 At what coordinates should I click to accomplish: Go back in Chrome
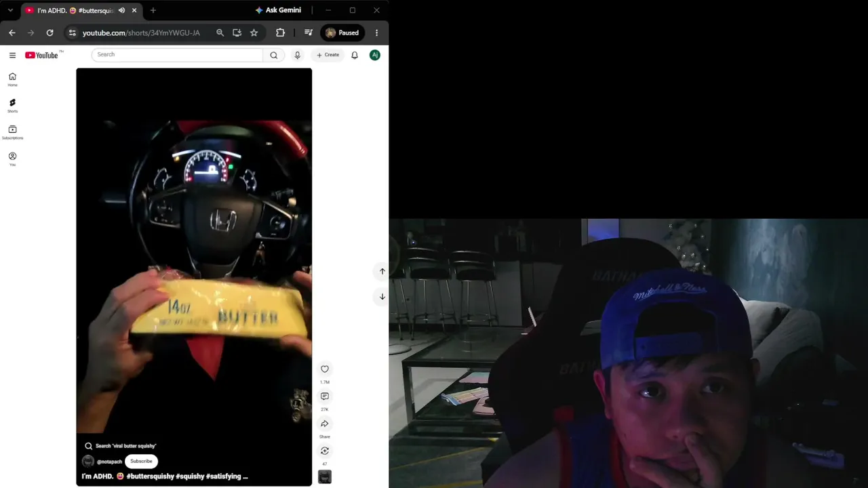click(x=12, y=33)
